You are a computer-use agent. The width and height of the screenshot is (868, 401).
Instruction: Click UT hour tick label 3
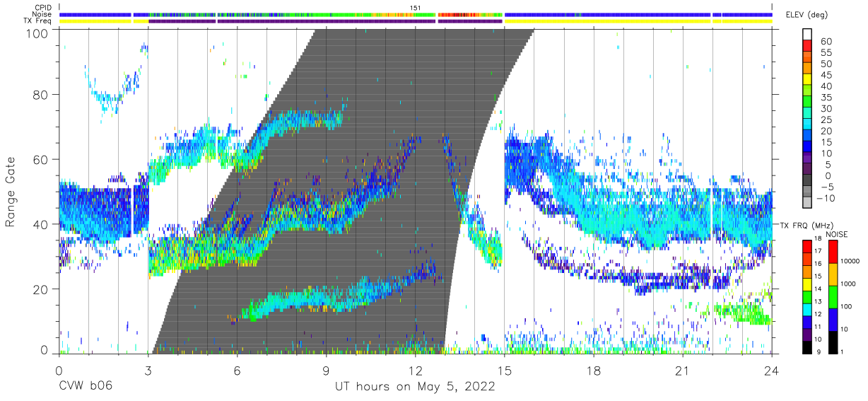point(148,370)
